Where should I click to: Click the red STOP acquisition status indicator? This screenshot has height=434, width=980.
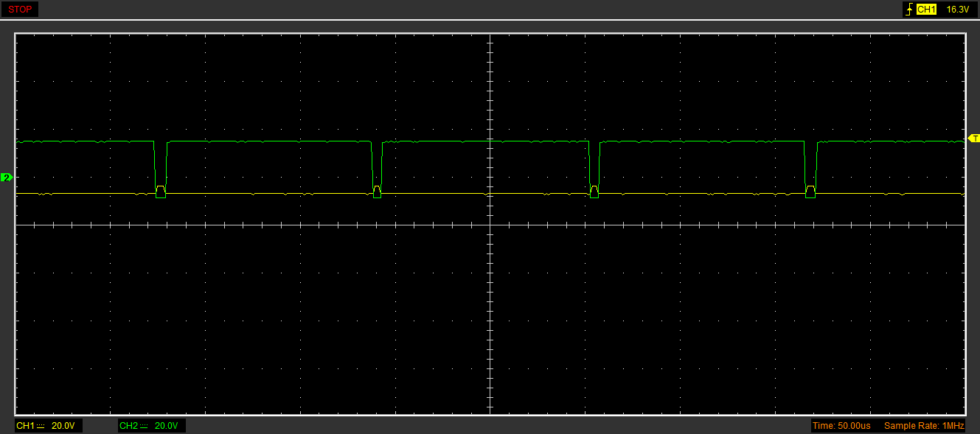click(x=19, y=10)
